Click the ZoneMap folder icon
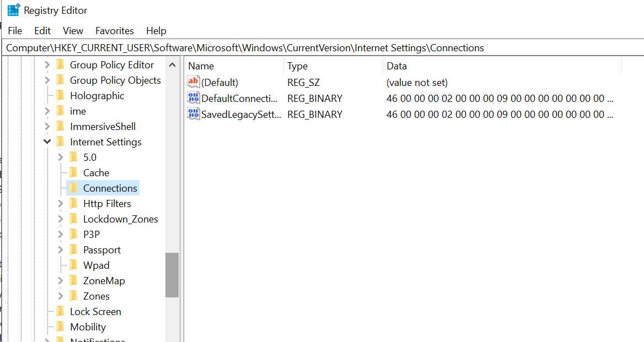This screenshot has height=342, width=644. 73,280
